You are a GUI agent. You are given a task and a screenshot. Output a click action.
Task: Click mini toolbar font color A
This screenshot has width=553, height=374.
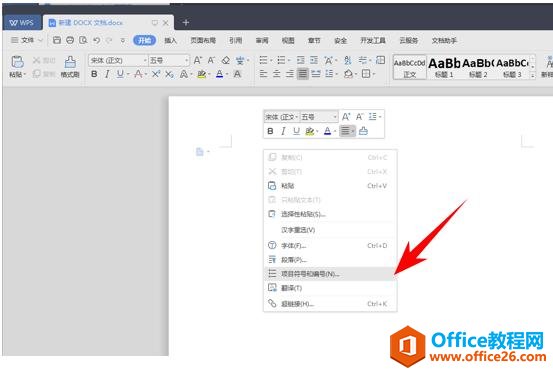coord(327,131)
